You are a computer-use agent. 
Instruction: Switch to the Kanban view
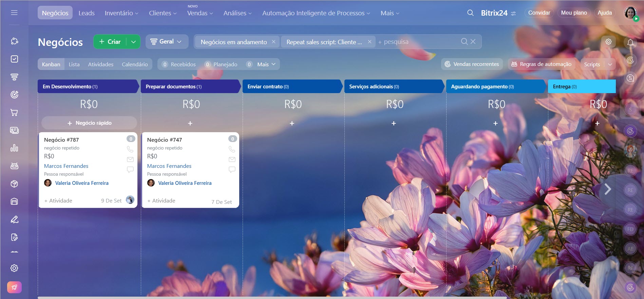tap(51, 64)
